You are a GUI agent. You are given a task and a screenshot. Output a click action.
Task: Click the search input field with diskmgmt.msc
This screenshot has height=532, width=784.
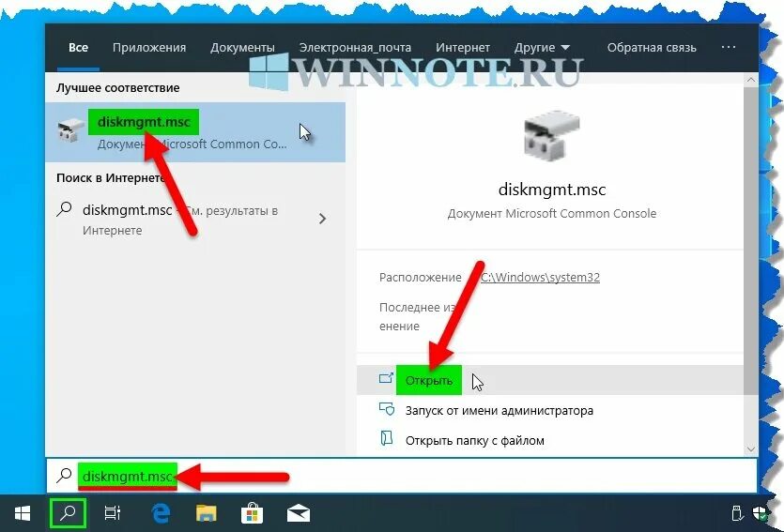[x=402, y=476]
